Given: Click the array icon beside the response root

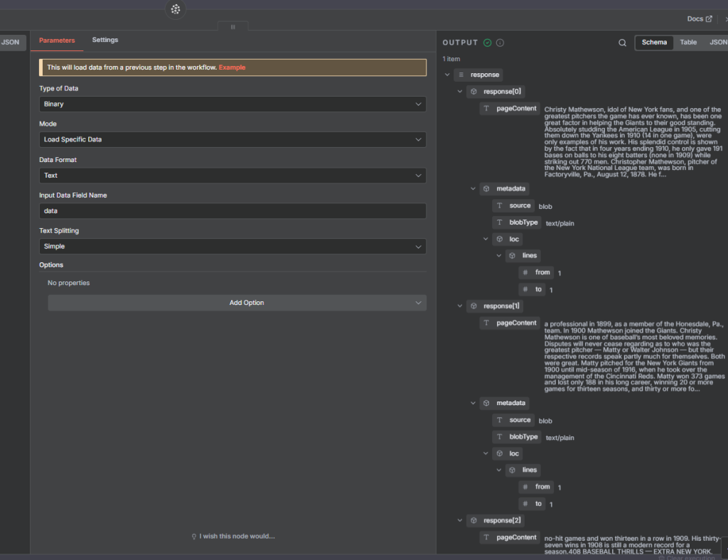Looking at the screenshot, I should pyautogui.click(x=461, y=75).
